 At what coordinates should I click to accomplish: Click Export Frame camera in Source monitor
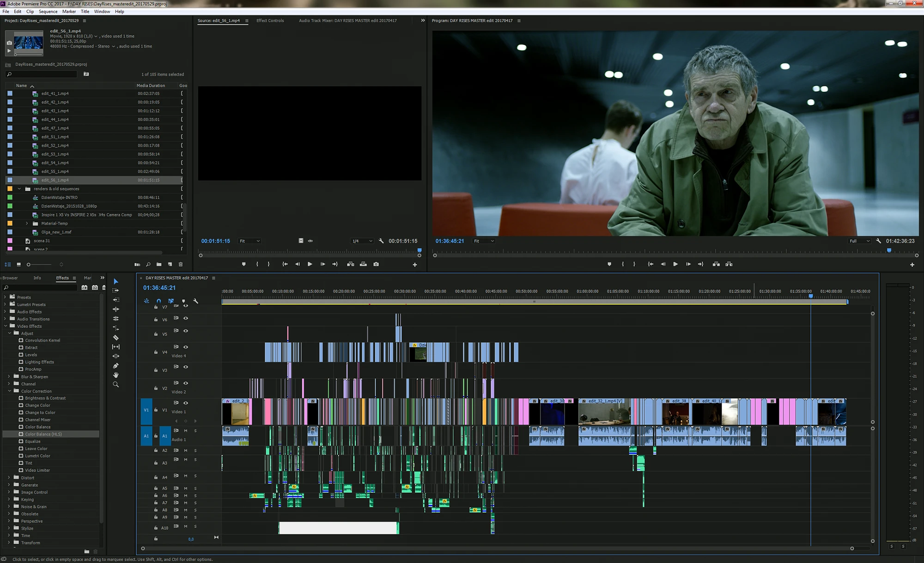(376, 264)
